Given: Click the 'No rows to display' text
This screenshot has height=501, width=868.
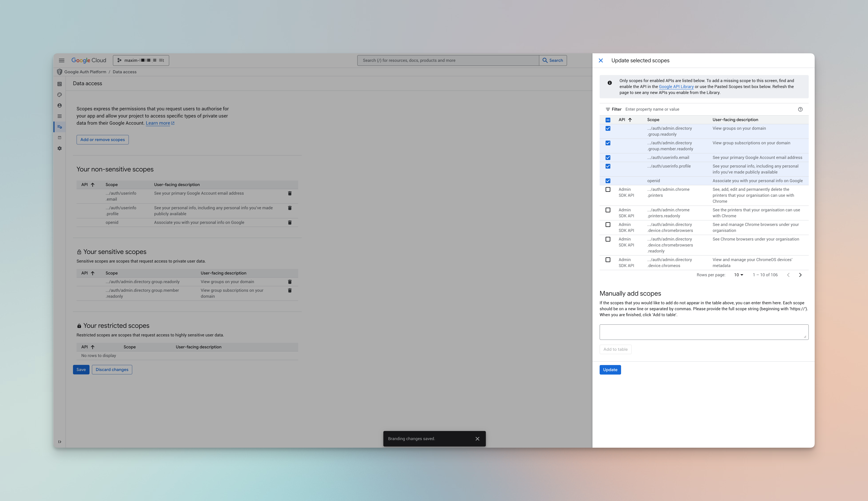Looking at the screenshot, I should point(98,356).
